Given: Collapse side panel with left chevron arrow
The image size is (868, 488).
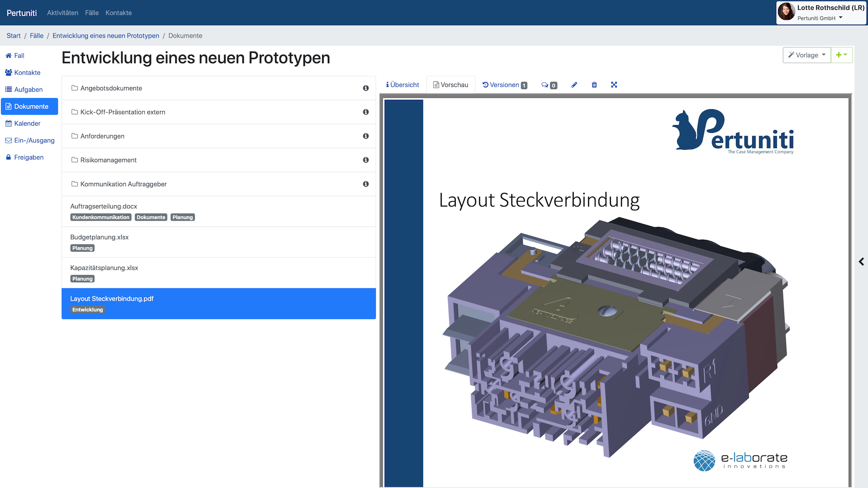Looking at the screenshot, I should pyautogui.click(x=861, y=262).
